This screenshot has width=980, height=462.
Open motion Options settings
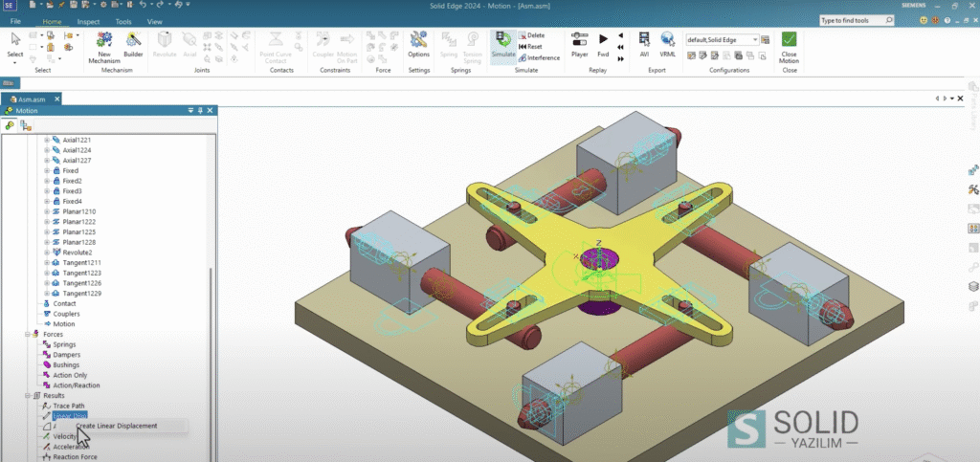(x=419, y=46)
